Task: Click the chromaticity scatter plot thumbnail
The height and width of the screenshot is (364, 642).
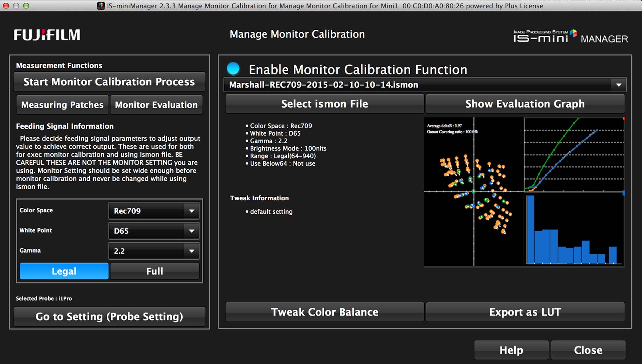Action: pos(474,192)
